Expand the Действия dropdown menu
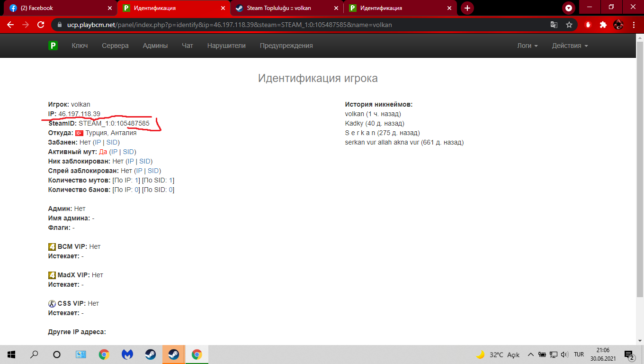Screen dimensions: 644x364 pyautogui.click(x=570, y=46)
